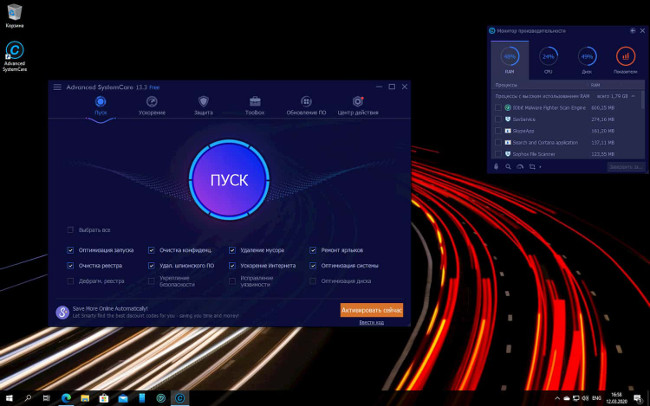Open hamburger menu in Advanced SystemCare
The height and width of the screenshot is (406, 650).
(x=57, y=87)
